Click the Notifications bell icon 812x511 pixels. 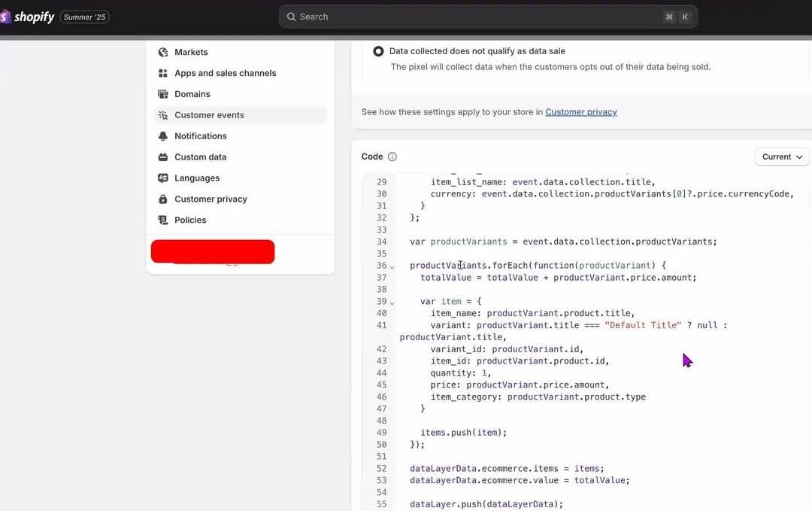[x=162, y=136]
